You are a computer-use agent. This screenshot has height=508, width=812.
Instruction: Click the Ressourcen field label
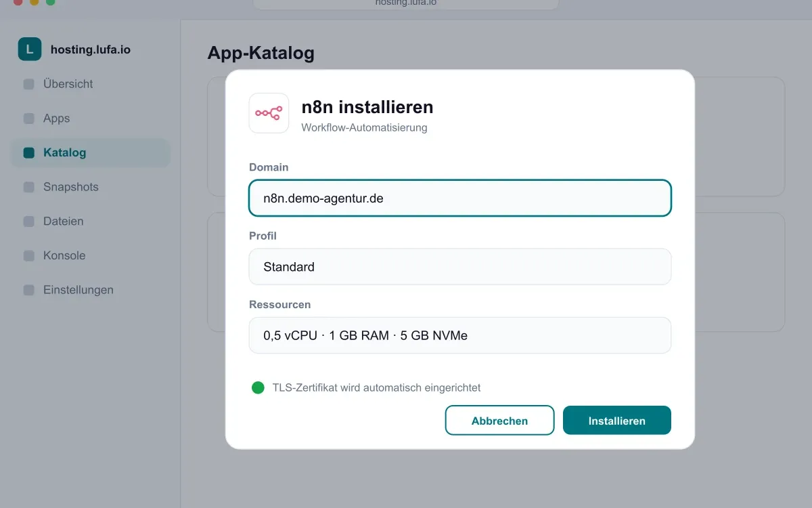(x=279, y=305)
